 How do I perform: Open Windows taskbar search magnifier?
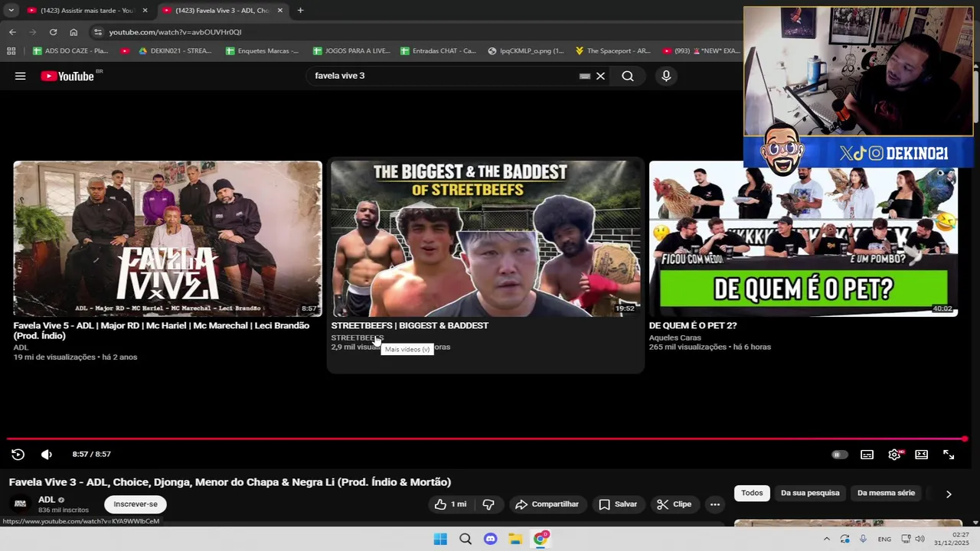tap(465, 539)
